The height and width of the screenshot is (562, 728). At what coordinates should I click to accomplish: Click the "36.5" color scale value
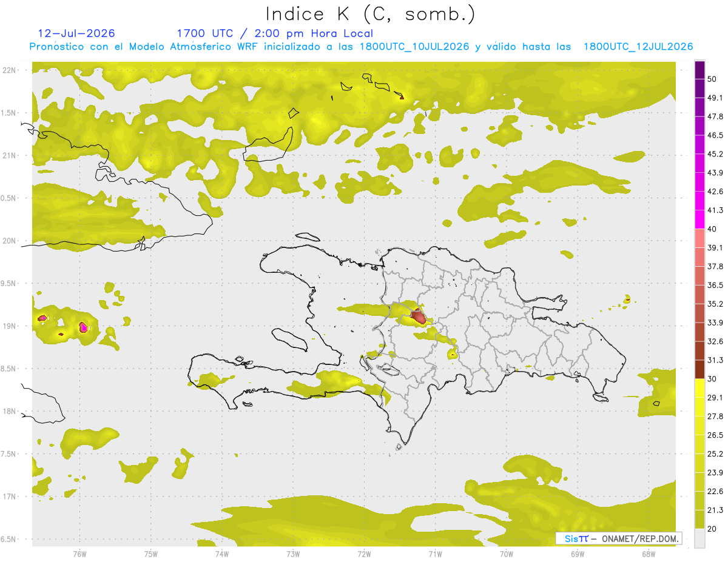715,285
